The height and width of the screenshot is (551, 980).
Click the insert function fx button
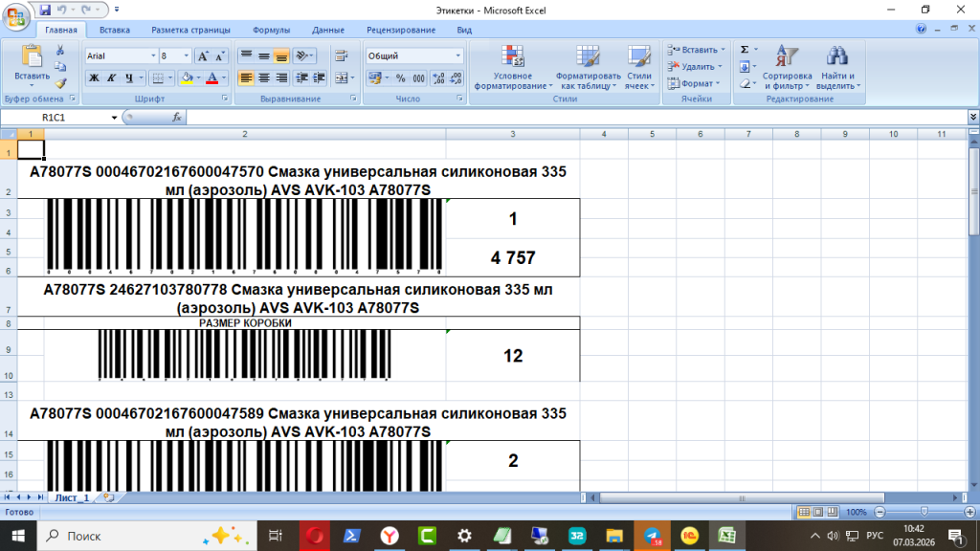click(177, 118)
